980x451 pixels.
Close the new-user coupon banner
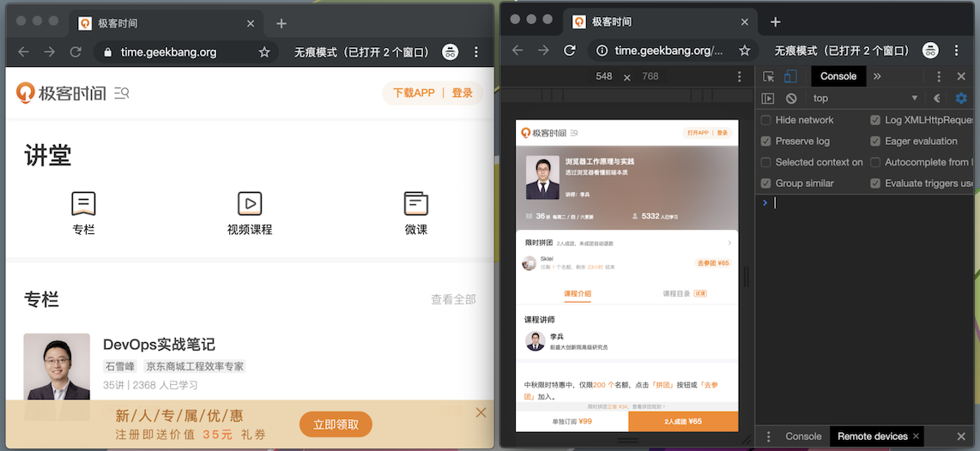pyautogui.click(x=481, y=412)
